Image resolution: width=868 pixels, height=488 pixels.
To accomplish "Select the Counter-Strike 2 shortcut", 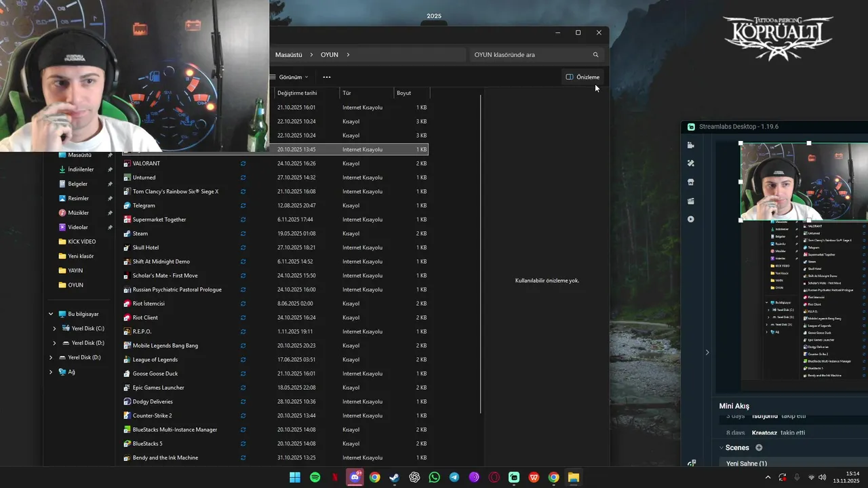I will pos(152,415).
